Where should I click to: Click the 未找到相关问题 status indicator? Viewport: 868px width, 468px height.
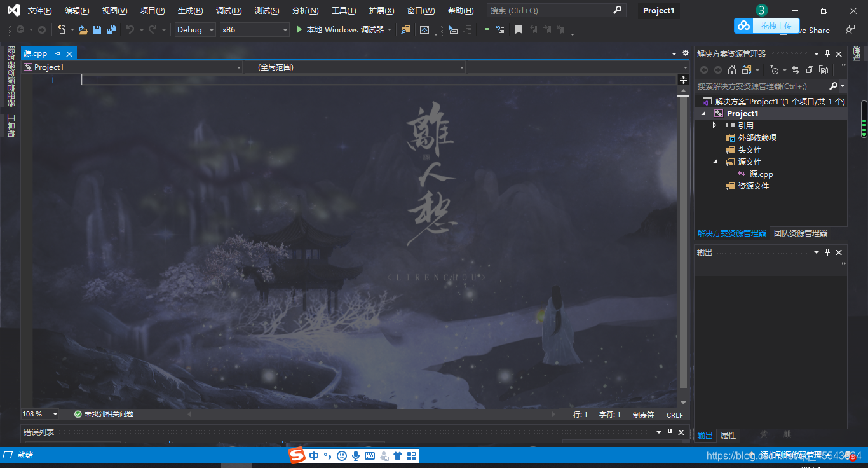tap(104, 415)
